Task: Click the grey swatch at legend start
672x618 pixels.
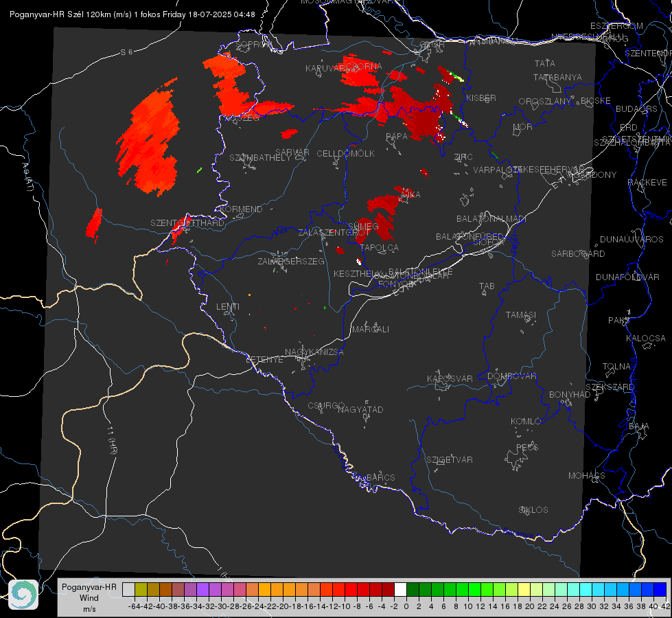Action: click(x=128, y=589)
